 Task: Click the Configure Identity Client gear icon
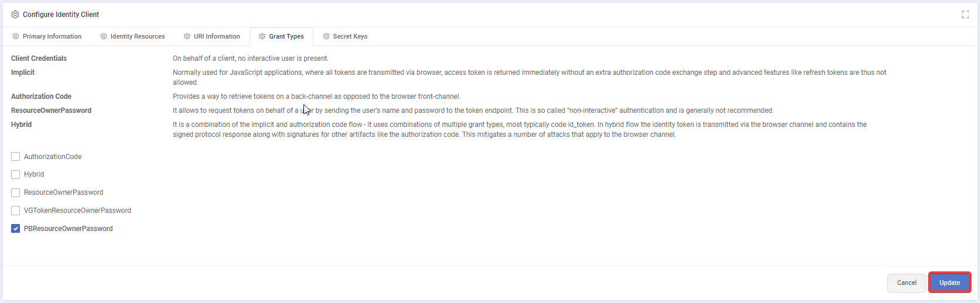(15, 15)
